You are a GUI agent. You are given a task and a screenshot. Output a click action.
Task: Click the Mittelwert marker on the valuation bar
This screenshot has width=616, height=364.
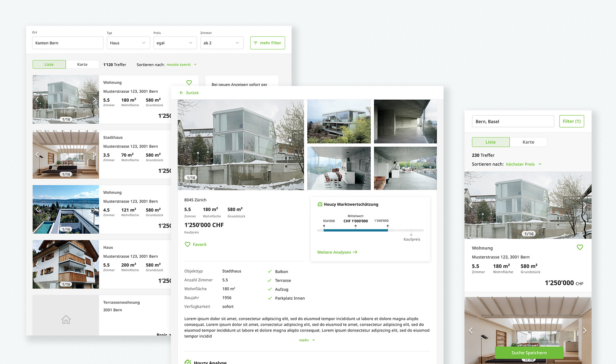point(356,226)
